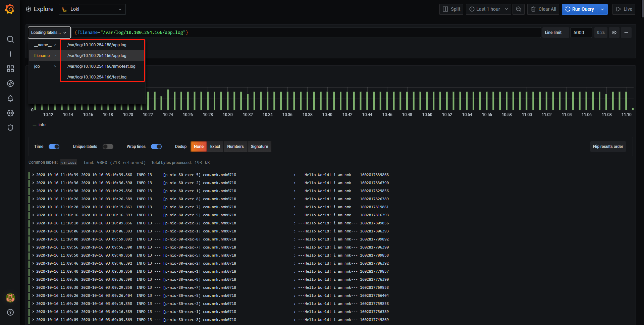Open the search icon in sidebar
This screenshot has width=644, height=325.
coord(10,39)
